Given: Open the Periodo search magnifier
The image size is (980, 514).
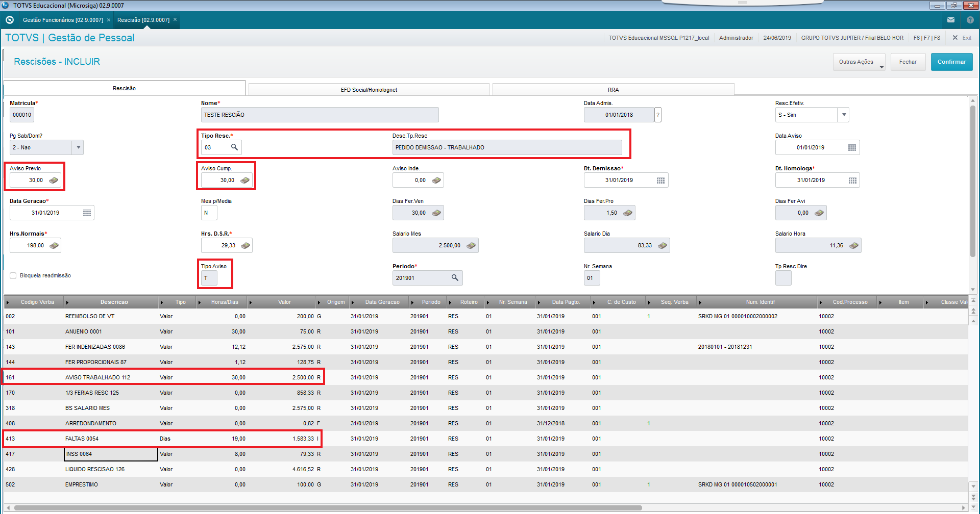Looking at the screenshot, I should (455, 278).
